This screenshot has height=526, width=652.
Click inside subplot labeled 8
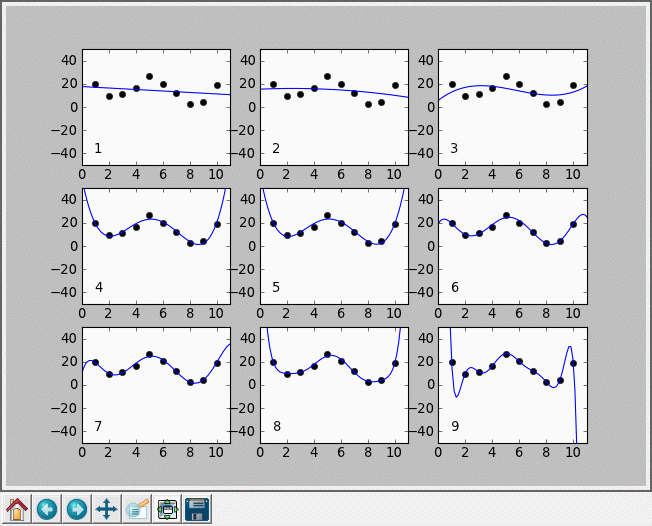[334, 410]
